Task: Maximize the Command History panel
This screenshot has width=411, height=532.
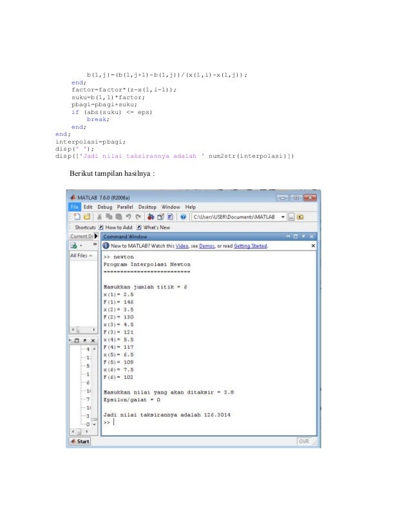Action: pos(77,340)
